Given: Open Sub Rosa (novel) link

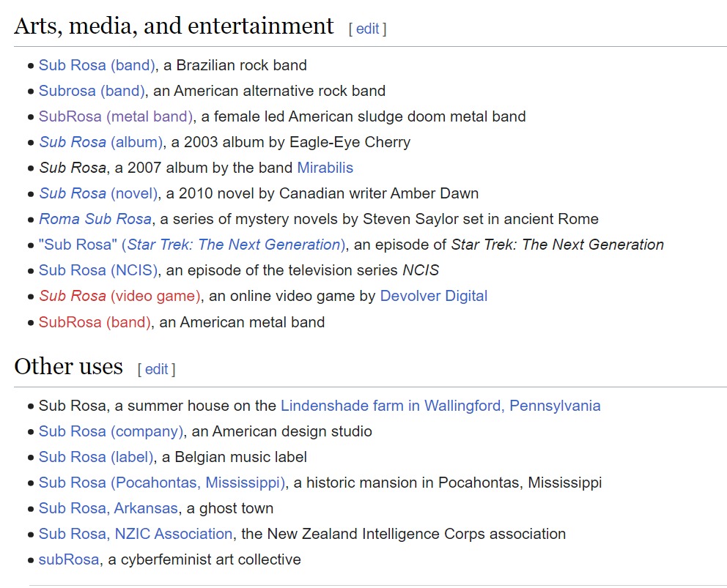Looking at the screenshot, I should click(98, 193).
